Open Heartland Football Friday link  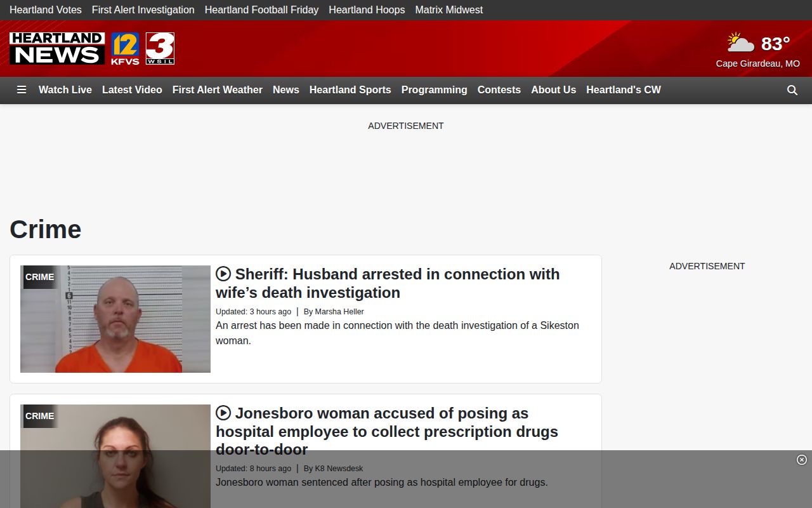(261, 10)
